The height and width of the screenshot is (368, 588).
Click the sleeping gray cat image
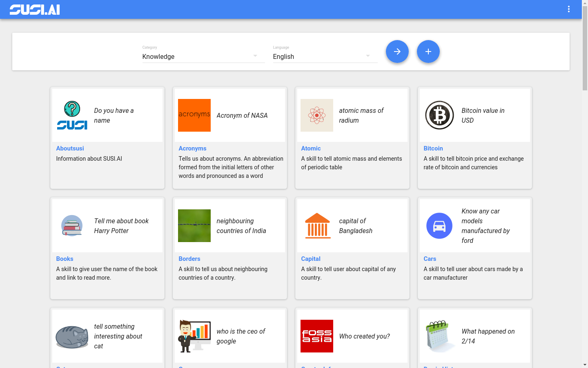(72, 336)
